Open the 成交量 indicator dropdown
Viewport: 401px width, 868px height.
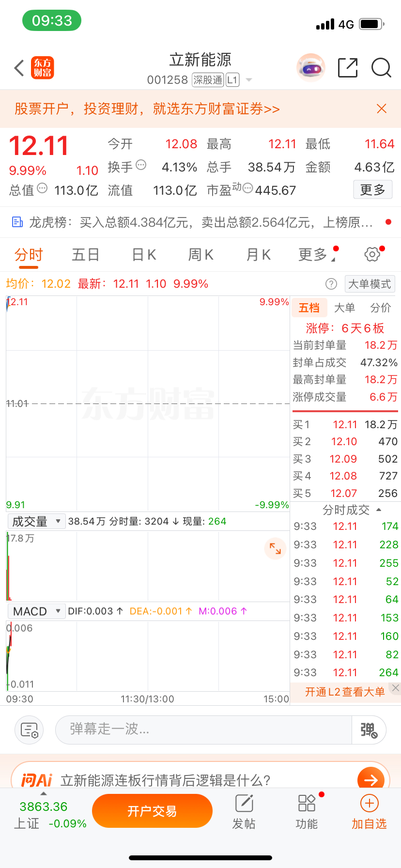click(x=37, y=521)
